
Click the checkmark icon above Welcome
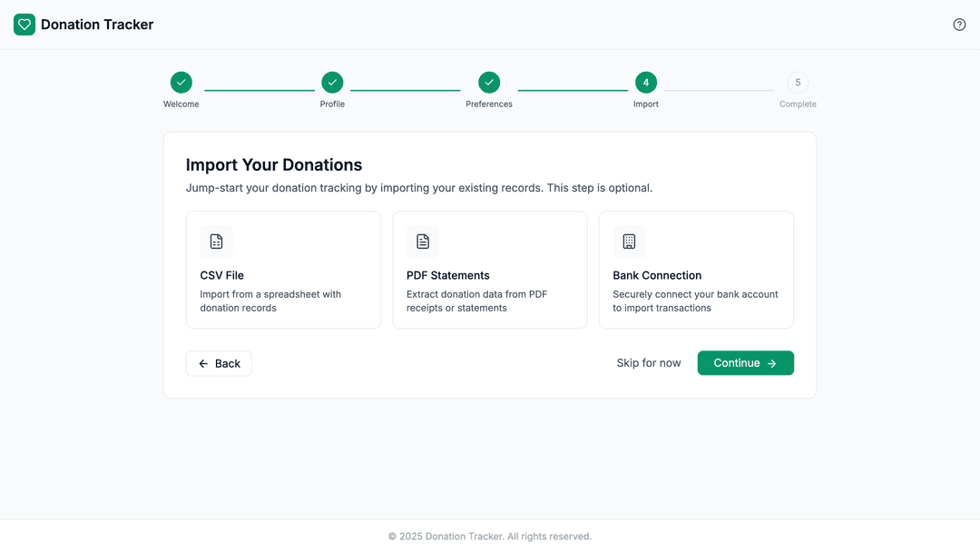pyautogui.click(x=181, y=82)
